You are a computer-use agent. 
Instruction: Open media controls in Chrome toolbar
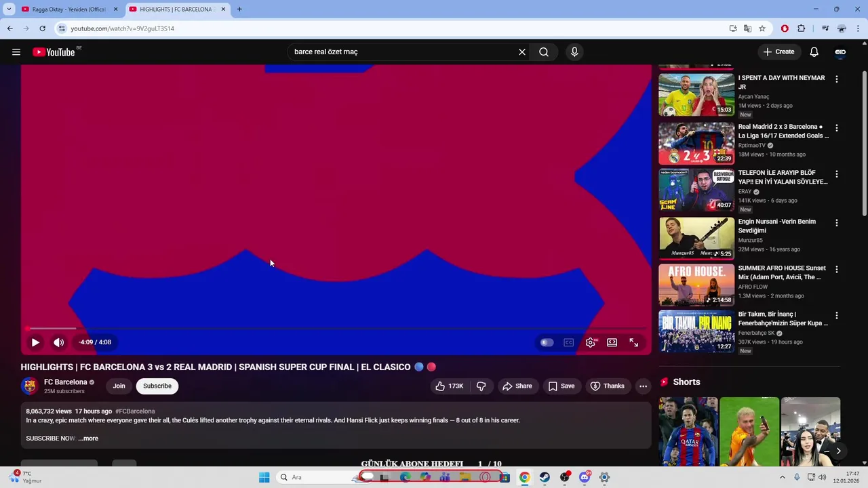825,28
